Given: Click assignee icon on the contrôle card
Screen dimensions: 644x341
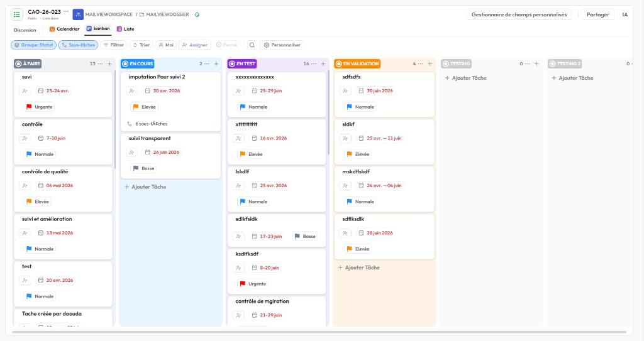Looking at the screenshot, I should pos(25,138).
